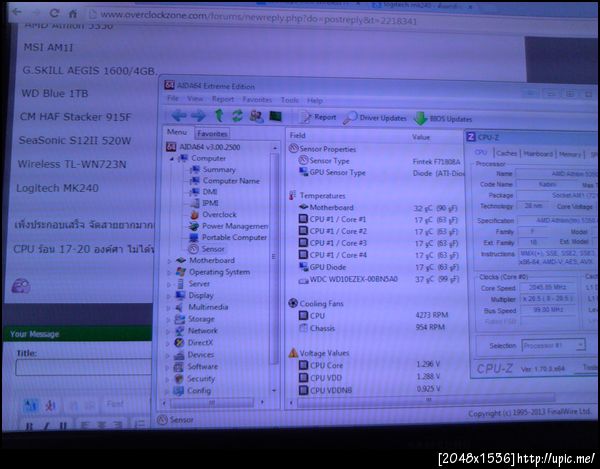This screenshot has width=600, height=469.
Task: Select the AIDA64 v3.00.2500 root node
Action: coord(204,147)
